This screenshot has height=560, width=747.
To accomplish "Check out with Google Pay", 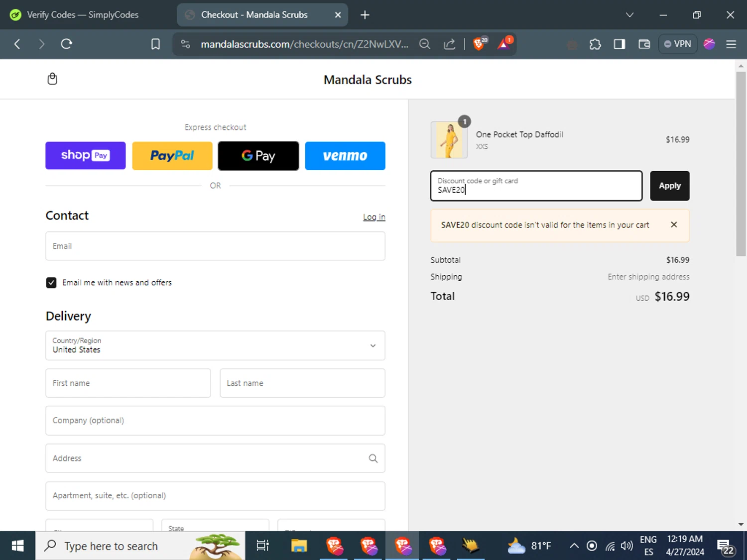I will pyautogui.click(x=258, y=156).
